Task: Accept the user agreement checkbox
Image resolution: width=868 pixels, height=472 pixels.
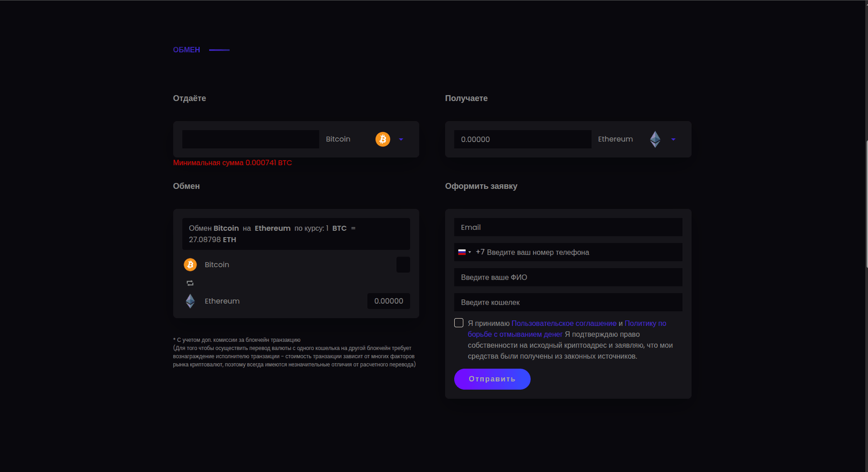Action: click(x=459, y=323)
